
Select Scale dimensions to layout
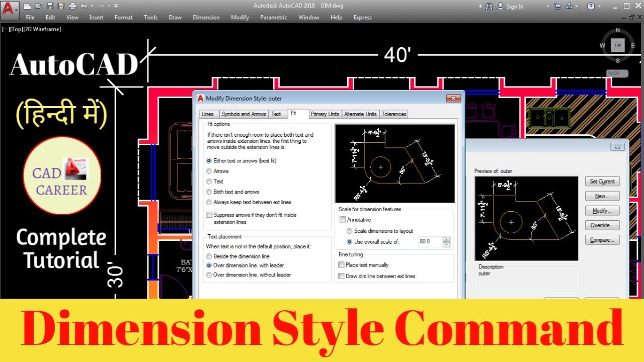tap(350, 231)
